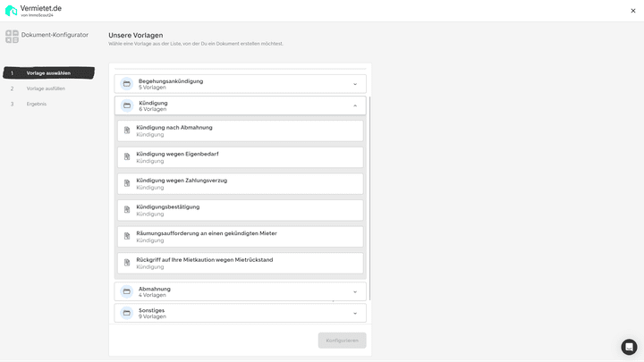Screen dimensions: 644x362
Task: Select step 1 Vorlage auswählen
Action: click(x=48, y=73)
